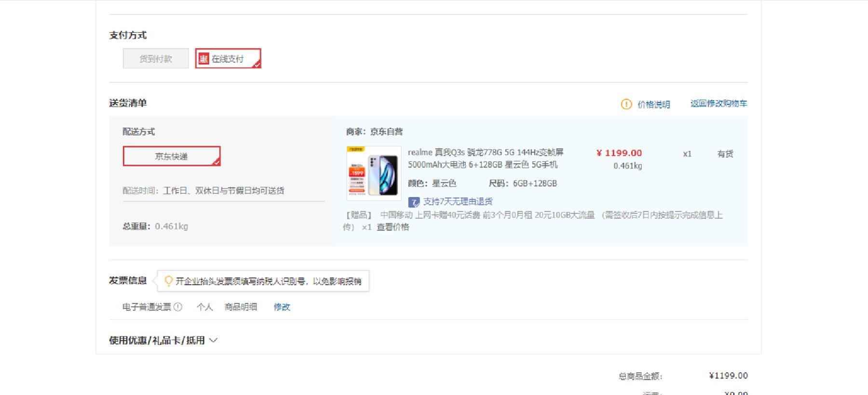Open realme 真我Q3s product title
This screenshot has height=395, width=868.
tap(486, 158)
